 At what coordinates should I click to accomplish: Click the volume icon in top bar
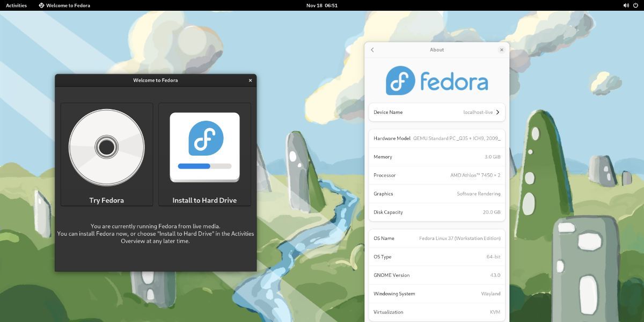coord(626,5)
